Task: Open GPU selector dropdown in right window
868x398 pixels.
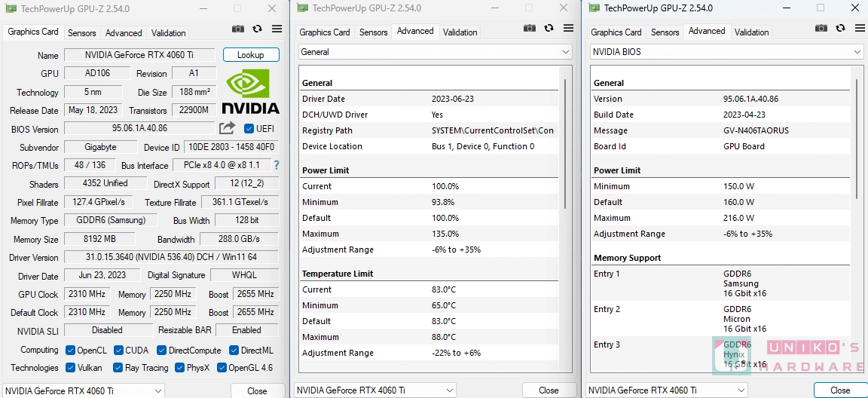Action: tap(667, 390)
